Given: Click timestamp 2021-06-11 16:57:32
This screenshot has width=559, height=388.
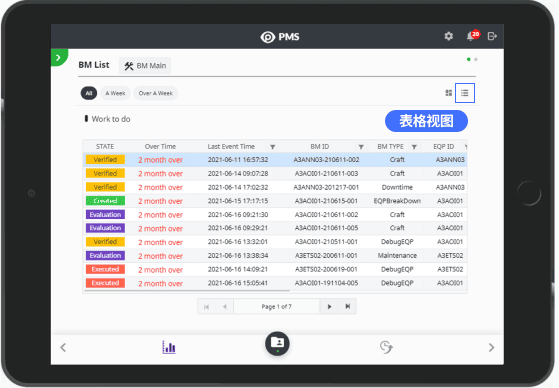Looking at the screenshot, I should click(238, 160).
